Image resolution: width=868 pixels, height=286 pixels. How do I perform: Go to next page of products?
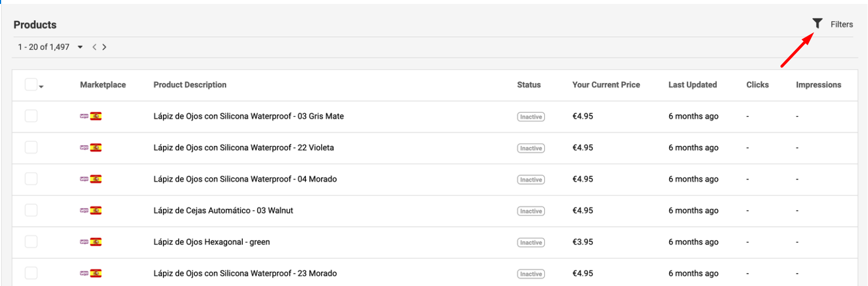(104, 47)
